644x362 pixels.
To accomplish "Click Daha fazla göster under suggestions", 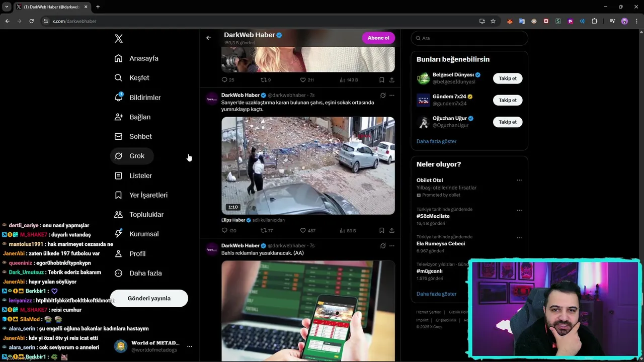I will point(436,141).
